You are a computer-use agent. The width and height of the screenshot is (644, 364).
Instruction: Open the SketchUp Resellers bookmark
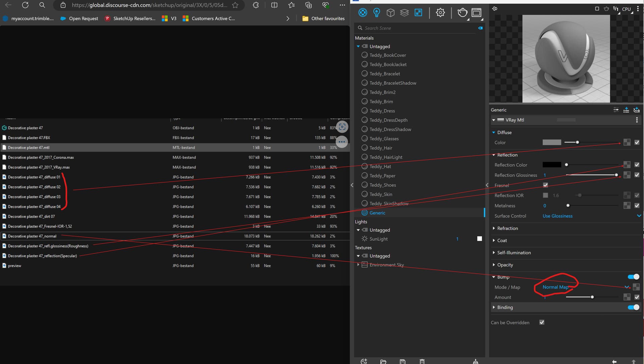[130, 18]
